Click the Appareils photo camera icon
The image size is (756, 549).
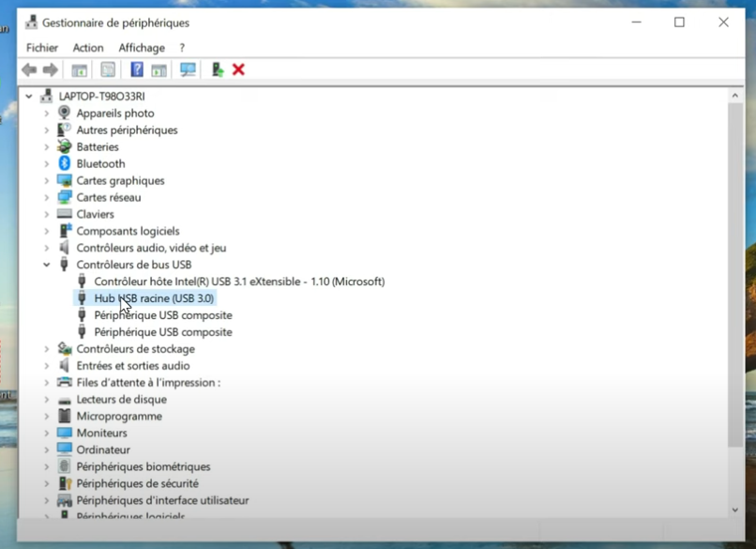64,113
